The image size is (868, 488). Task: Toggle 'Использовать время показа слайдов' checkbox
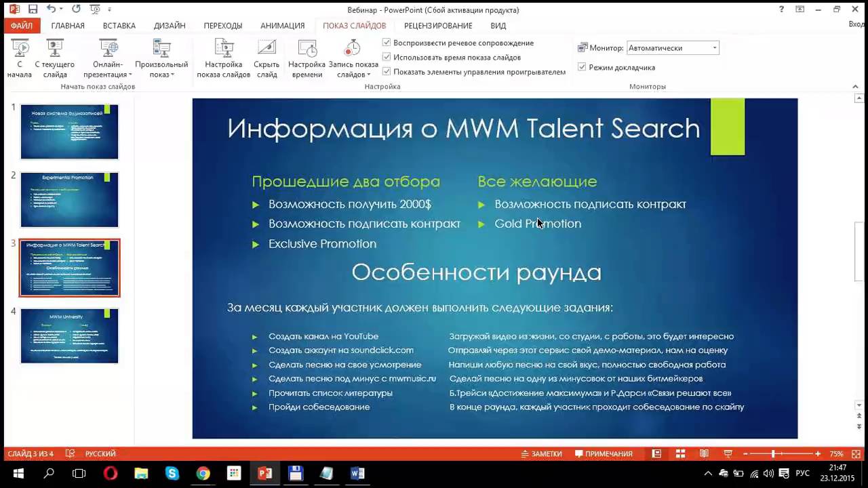point(387,58)
